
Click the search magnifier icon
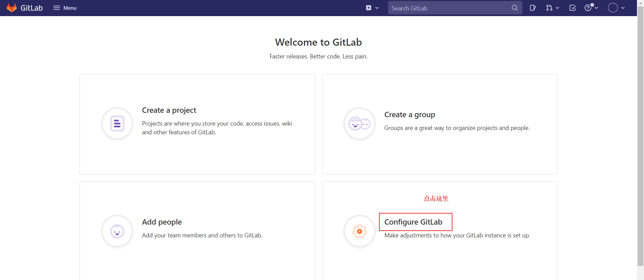click(515, 8)
